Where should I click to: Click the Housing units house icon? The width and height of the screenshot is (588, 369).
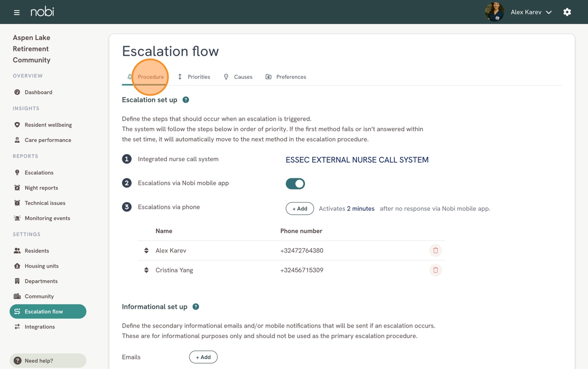(17, 266)
